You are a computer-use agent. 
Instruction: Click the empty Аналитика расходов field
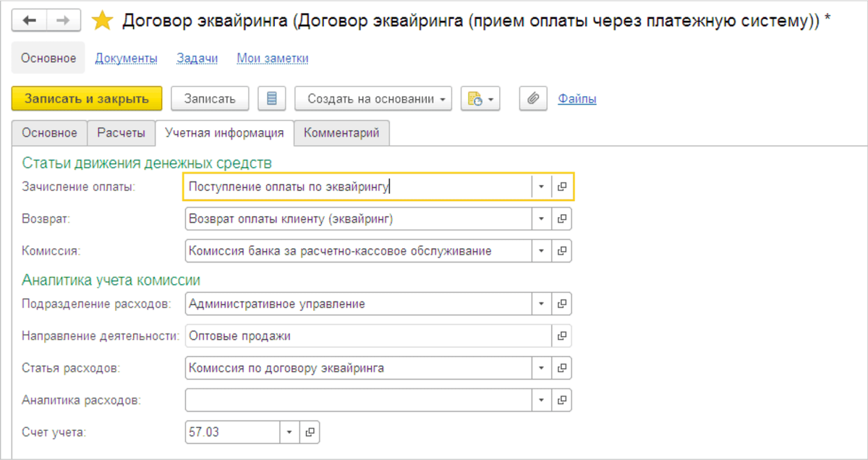[x=358, y=400]
